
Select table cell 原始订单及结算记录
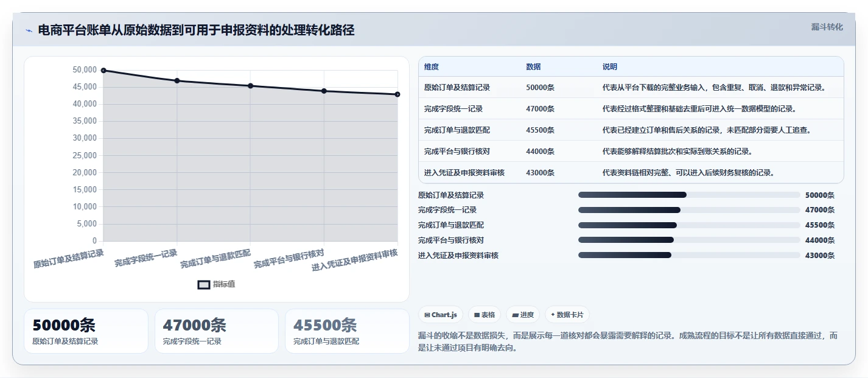click(457, 88)
